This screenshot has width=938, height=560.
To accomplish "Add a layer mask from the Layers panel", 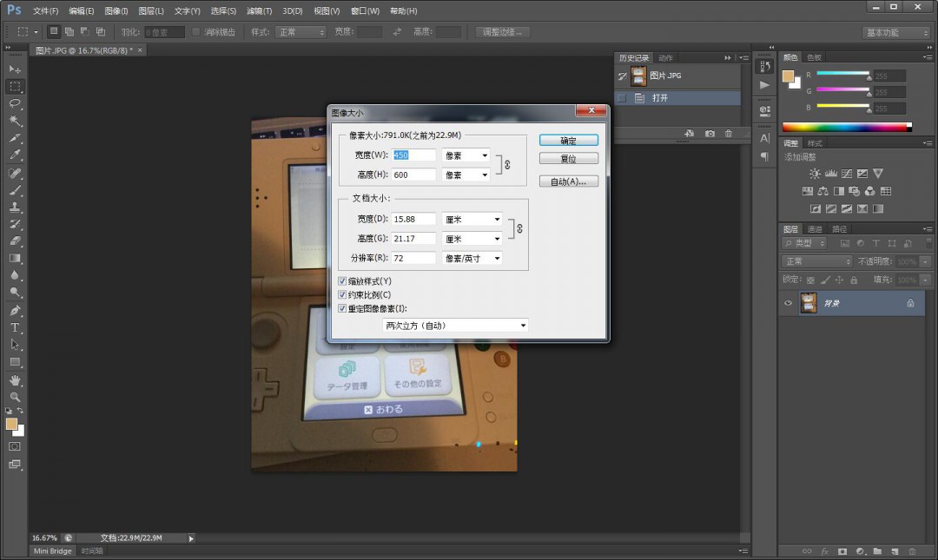I will click(842, 551).
